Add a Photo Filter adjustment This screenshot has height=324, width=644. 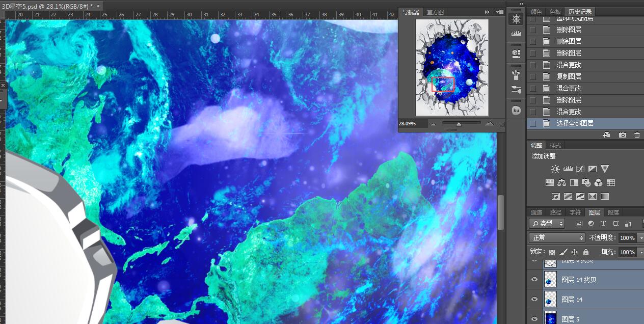586,182
